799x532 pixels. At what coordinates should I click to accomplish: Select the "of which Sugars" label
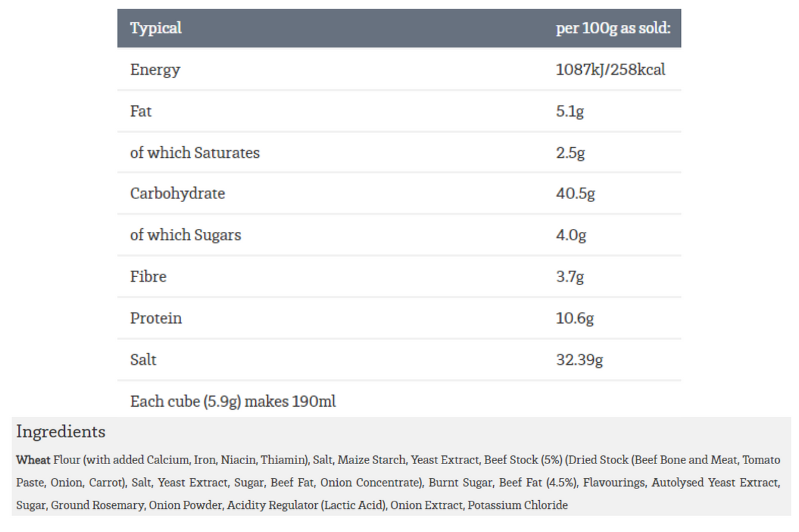[185, 235]
